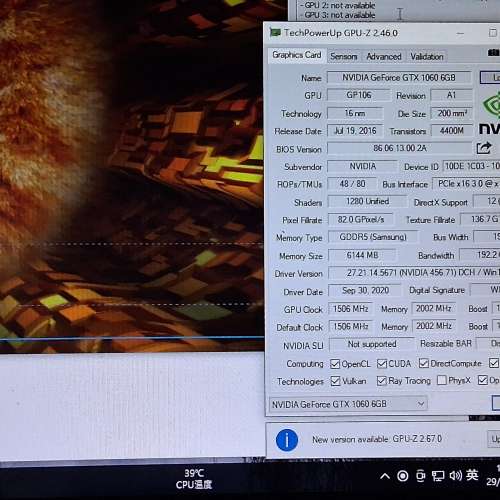Image resolution: width=500 pixels, height=500 pixels.
Task: Click the Memory Type value GDDR5 (Samsung)
Action: [x=373, y=237]
